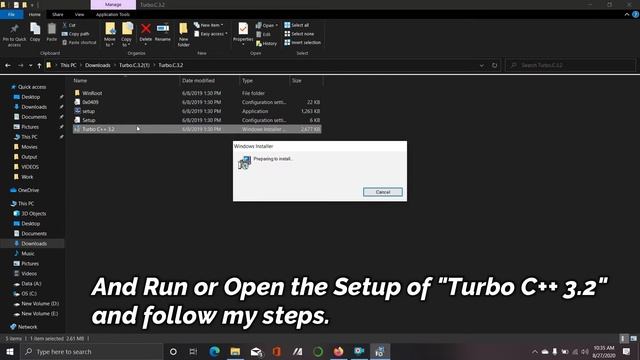
Task: Open the File ribbon tab
Action: pos(11,14)
